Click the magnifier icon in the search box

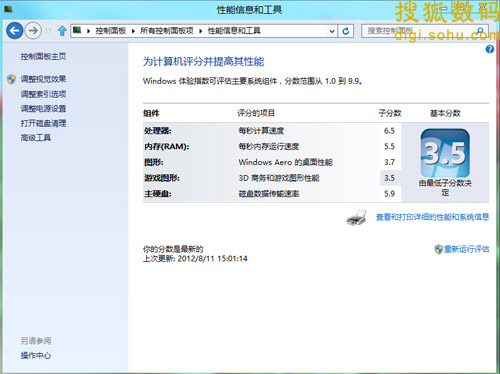[480, 31]
